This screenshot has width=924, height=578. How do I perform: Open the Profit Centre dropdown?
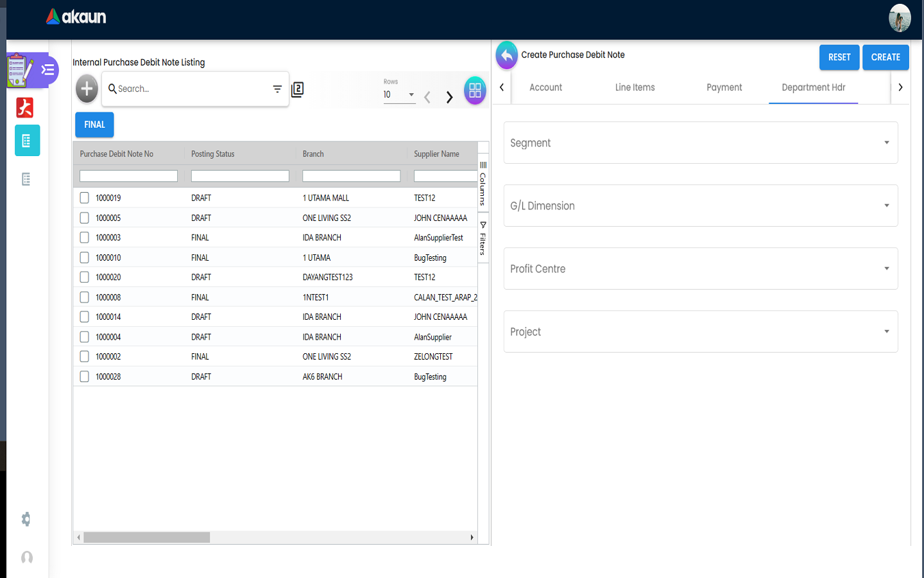click(x=700, y=268)
